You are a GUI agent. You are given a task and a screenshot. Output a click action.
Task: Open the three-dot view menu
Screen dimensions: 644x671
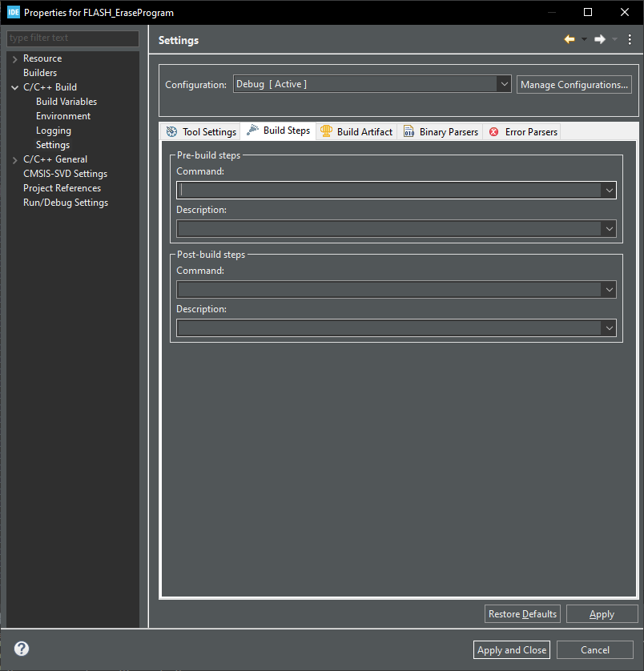pos(630,39)
